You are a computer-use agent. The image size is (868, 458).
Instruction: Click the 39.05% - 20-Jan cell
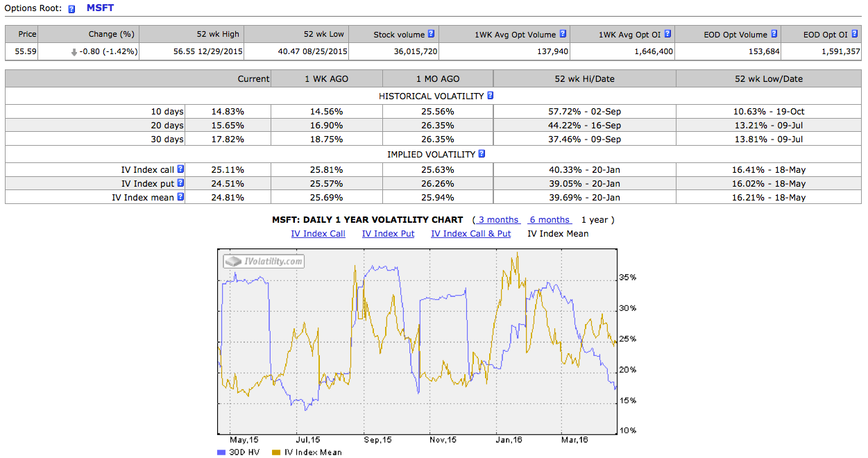[585, 183]
